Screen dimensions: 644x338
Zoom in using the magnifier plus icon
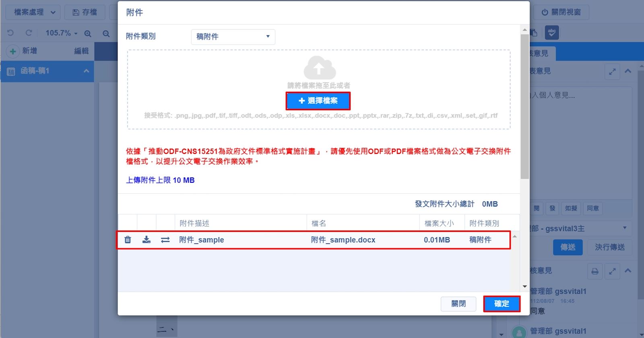tap(88, 33)
